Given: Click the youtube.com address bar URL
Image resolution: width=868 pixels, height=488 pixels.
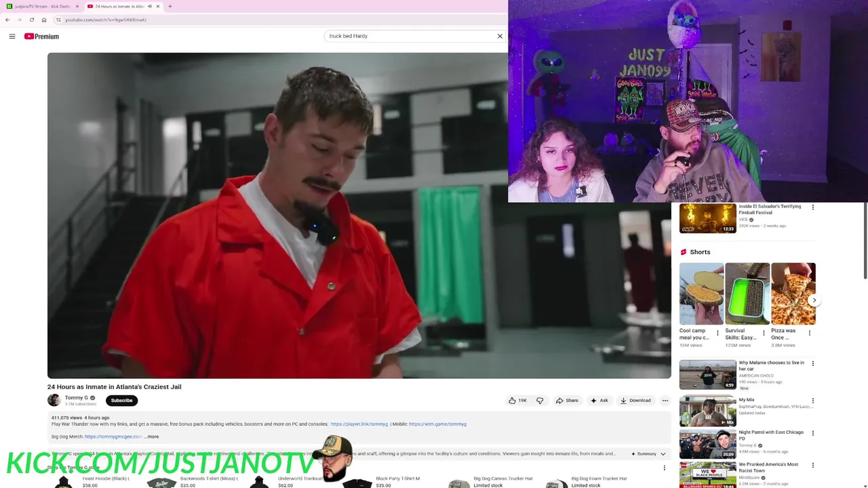Looking at the screenshot, I should [106, 20].
